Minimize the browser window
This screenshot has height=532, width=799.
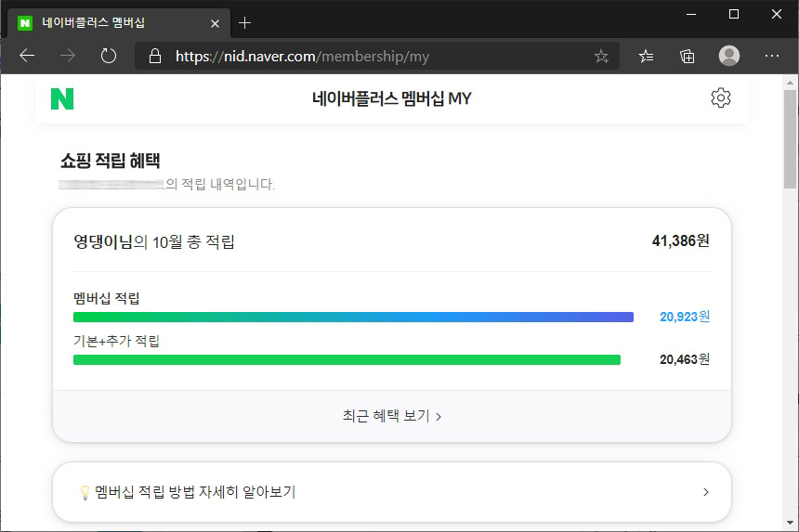click(x=691, y=14)
